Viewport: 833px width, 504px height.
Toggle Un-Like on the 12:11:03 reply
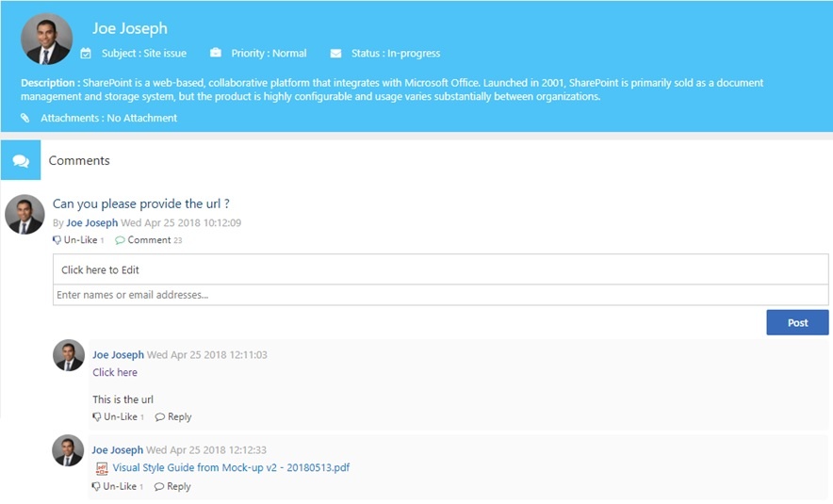pyautogui.click(x=115, y=417)
